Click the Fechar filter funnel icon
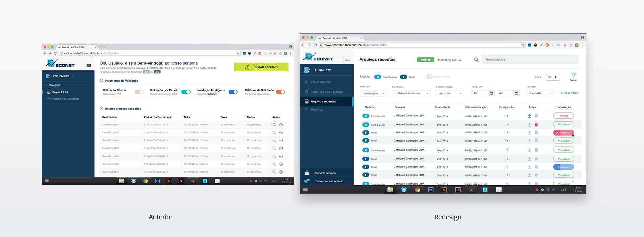 (573, 75)
